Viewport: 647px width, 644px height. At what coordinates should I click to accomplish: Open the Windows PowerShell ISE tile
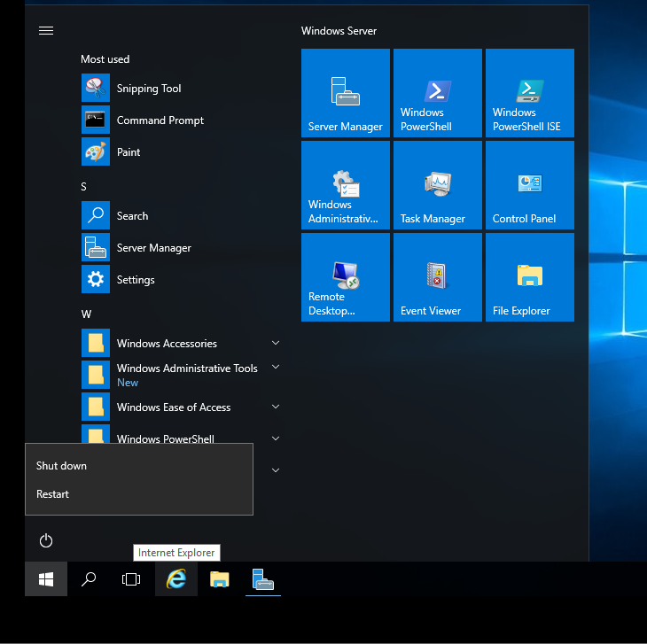coord(530,93)
